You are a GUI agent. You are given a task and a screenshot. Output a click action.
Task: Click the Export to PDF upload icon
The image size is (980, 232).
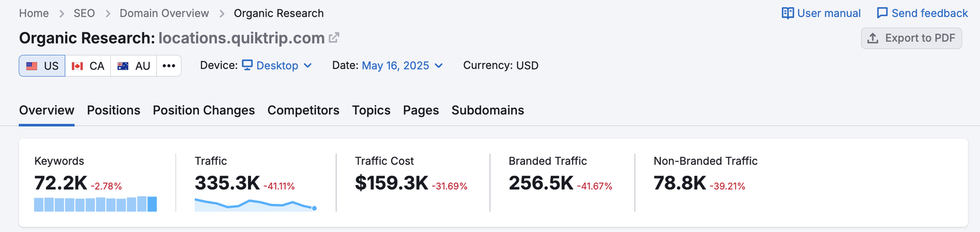tap(873, 38)
